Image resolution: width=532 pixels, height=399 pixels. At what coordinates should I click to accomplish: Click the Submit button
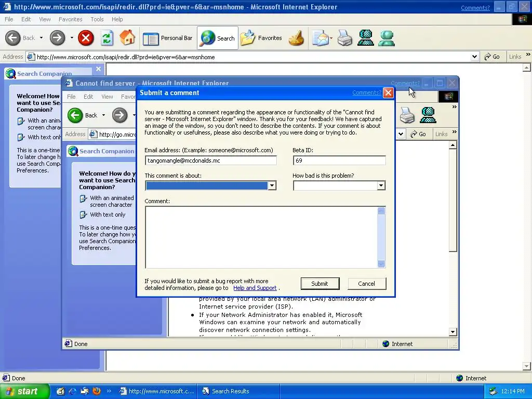click(x=320, y=284)
